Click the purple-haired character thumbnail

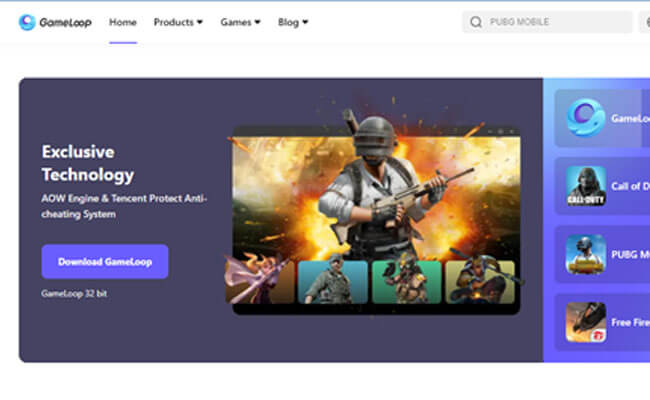[x=260, y=279]
